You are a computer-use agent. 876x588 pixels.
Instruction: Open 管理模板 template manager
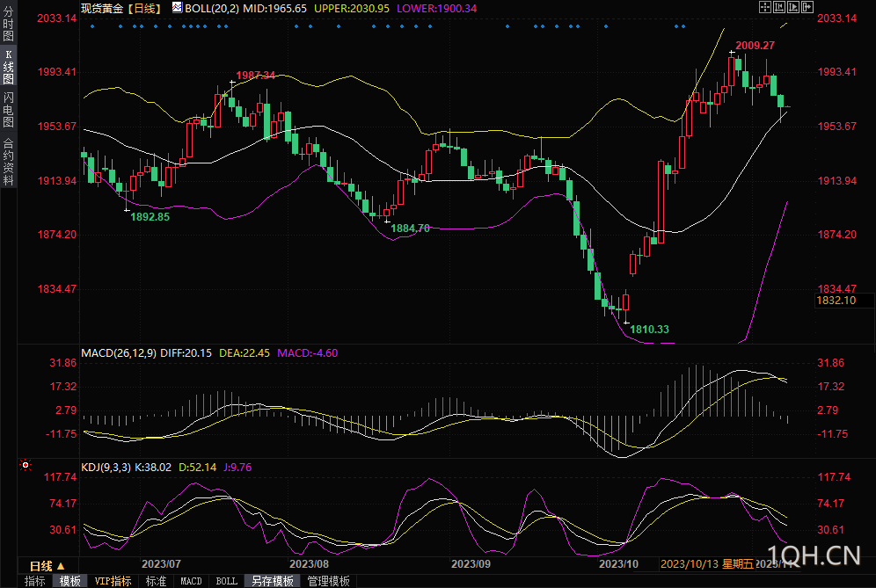point(328,581)
